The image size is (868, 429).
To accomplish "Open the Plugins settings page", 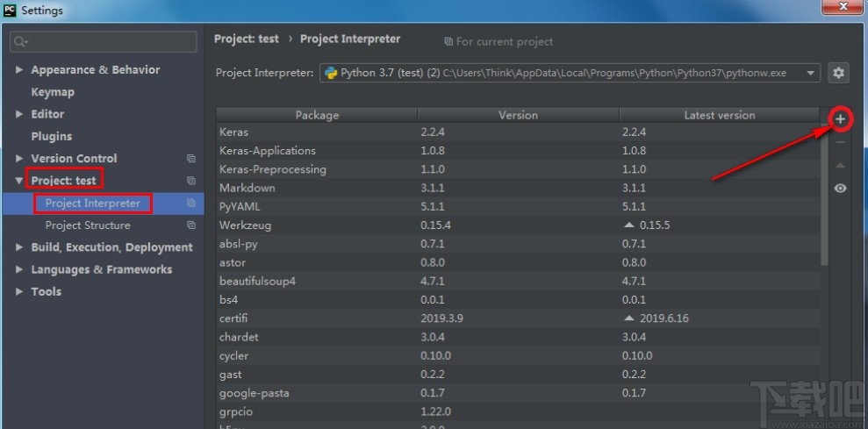I will point(51,136).
